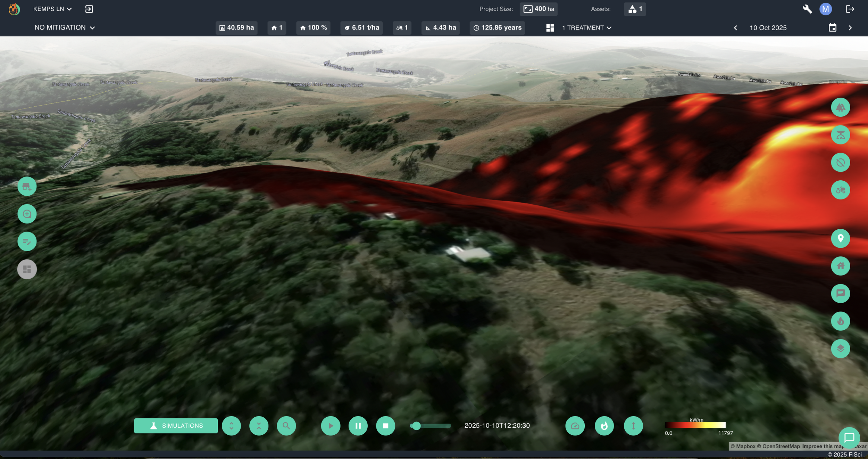Click the house icon in right sidebar
This screenshot has height=459, width=868.
(x=840, y=266)
